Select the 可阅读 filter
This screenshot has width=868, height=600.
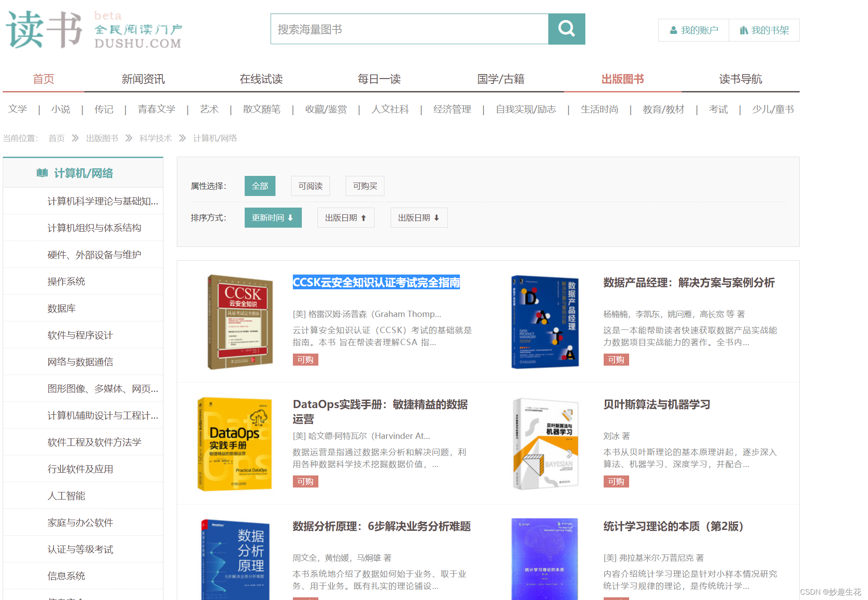coord(310,186)
